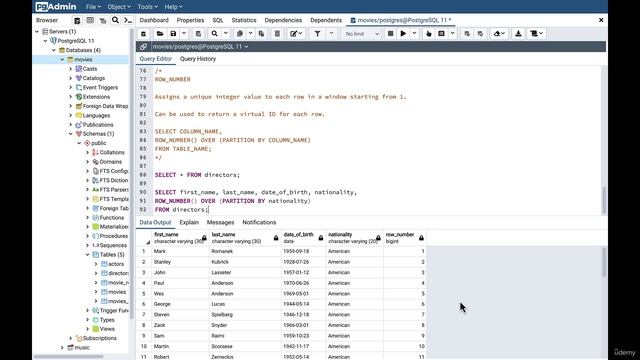Open the No limit rows dropdown
The width and height of the screenshot is (640, 360).
[362, 34]
